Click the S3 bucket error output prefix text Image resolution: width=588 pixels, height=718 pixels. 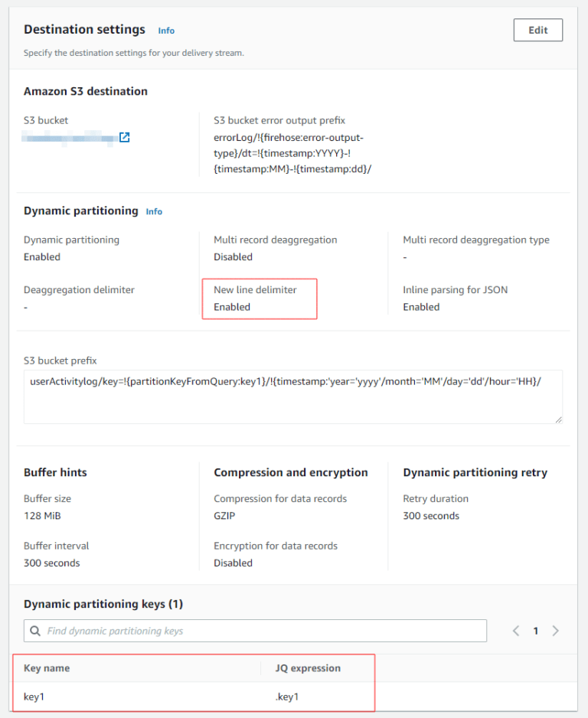click(x=291, y=152)
